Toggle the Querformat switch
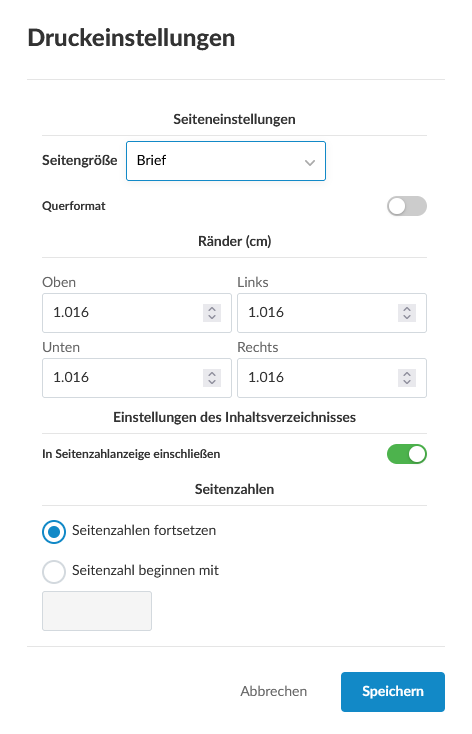 pyautogui.click(x=406, y=206)
